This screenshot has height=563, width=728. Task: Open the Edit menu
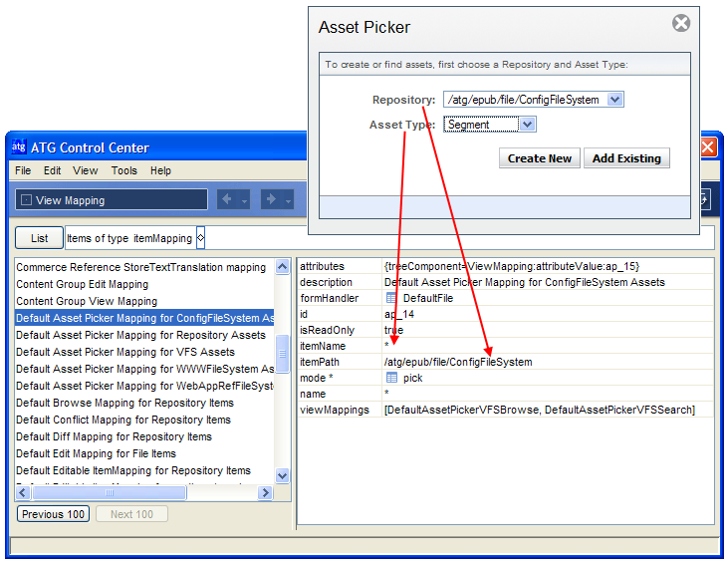52,170
